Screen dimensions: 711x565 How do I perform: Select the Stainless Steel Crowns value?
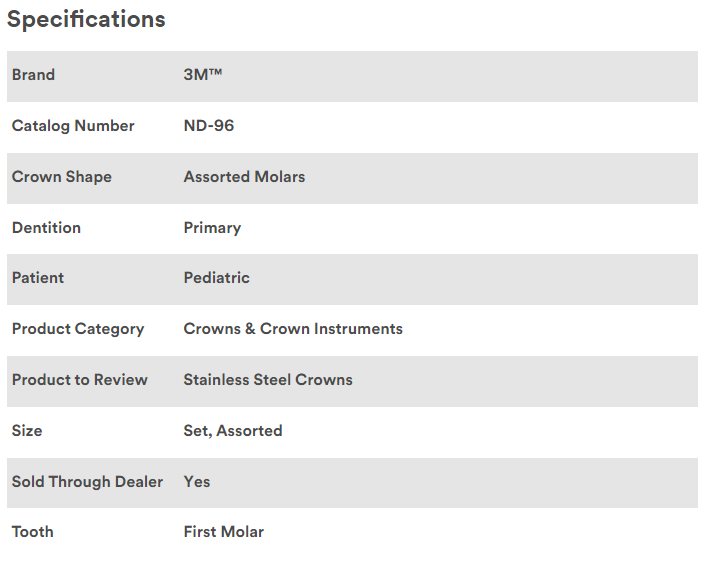point(268,380)
